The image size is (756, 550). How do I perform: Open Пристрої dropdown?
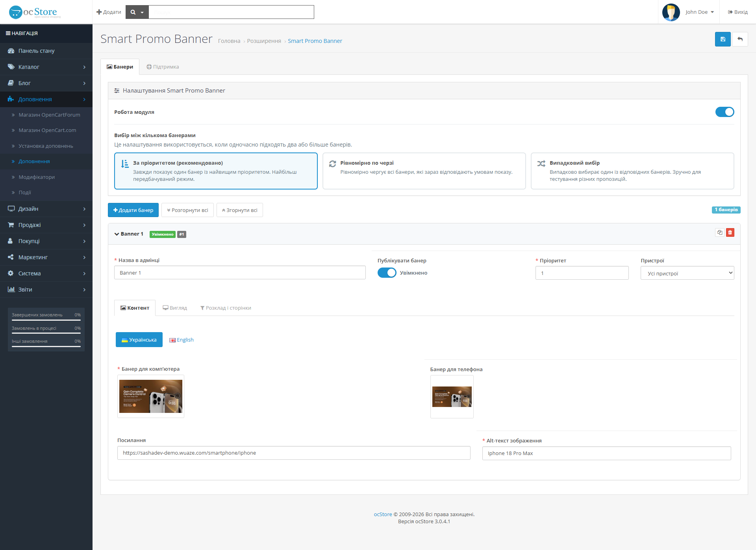pyautogui.click(x=687, y=273)
